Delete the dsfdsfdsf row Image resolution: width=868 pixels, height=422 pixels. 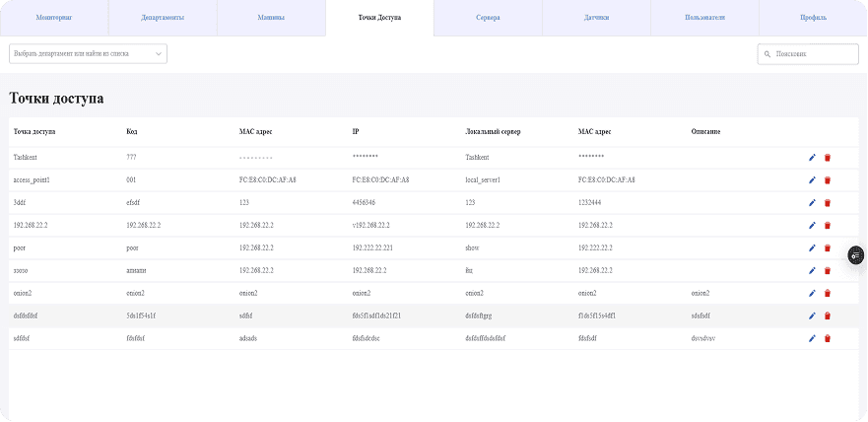(x=828, y=316)
